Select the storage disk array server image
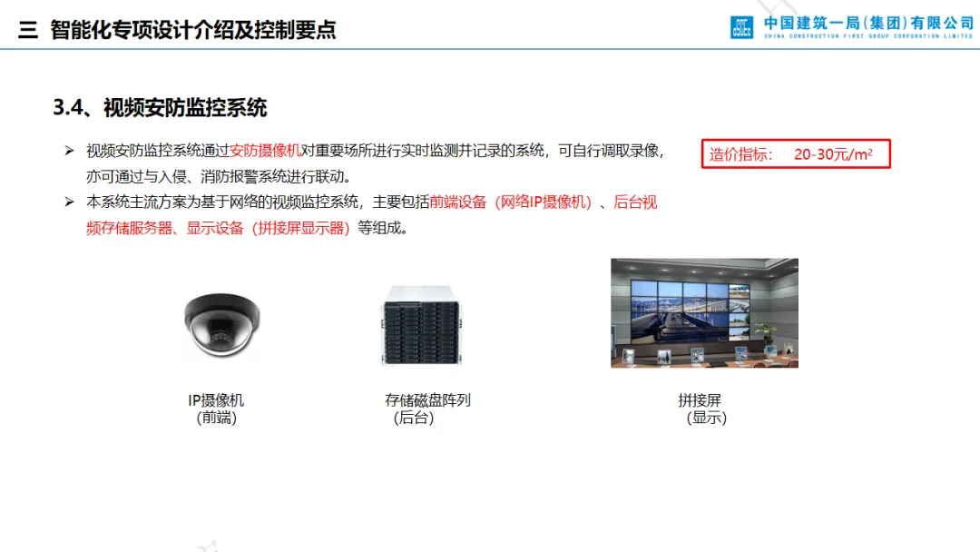This screenshot has height=552, width=980. click(421, 324)
